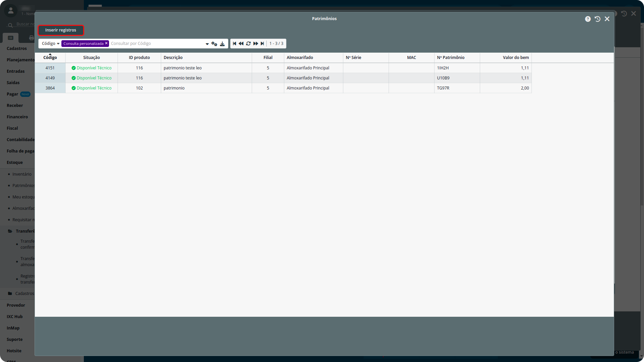Open the Pagar sidebar menu
Viewport: 644px width, 362px height.
click(12, 94)
